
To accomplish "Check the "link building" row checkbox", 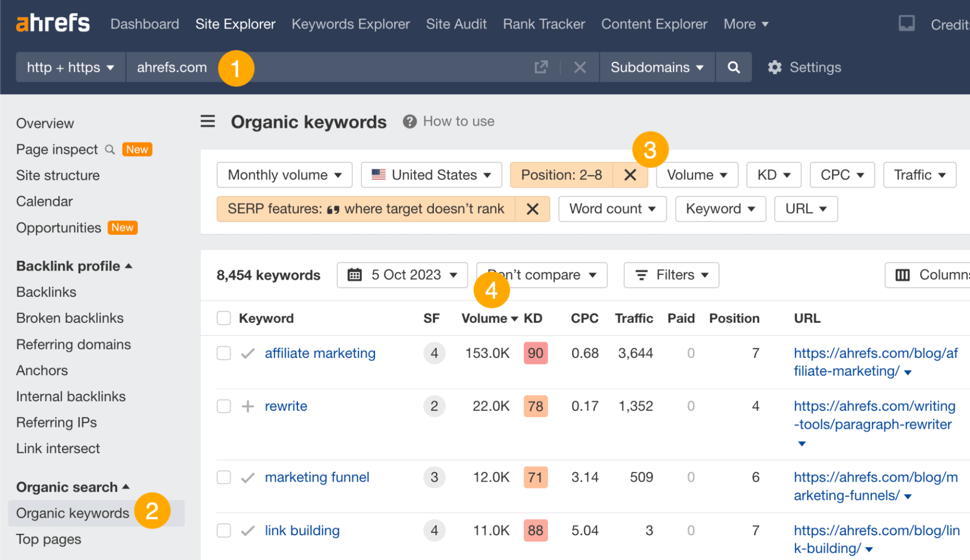I will (223, 530).
